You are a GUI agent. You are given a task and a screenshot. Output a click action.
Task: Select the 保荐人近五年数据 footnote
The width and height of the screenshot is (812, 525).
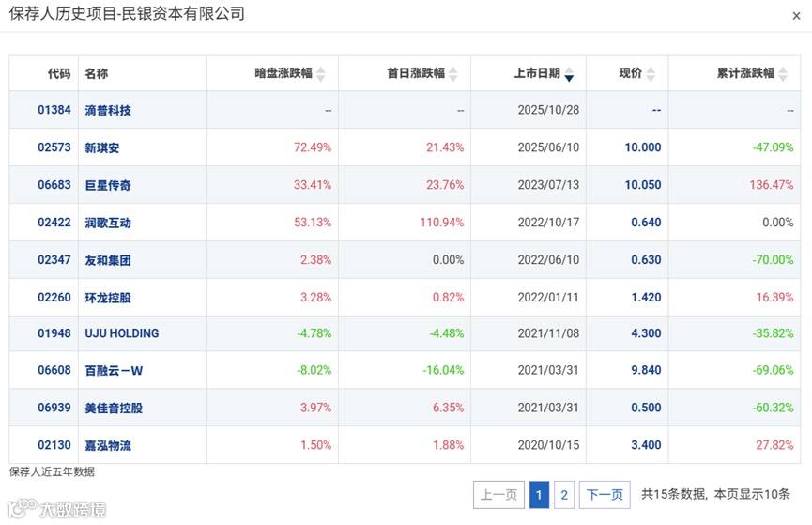[x=52, y=471]
